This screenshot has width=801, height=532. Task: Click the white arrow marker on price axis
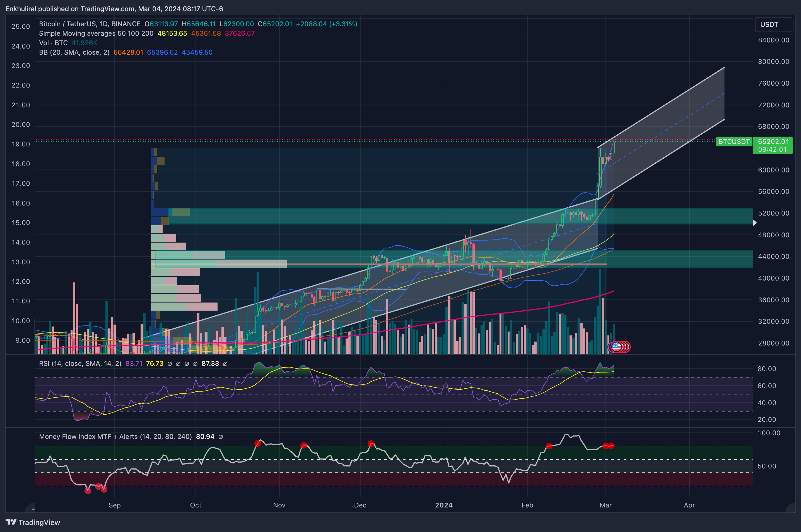pos(754,223)
